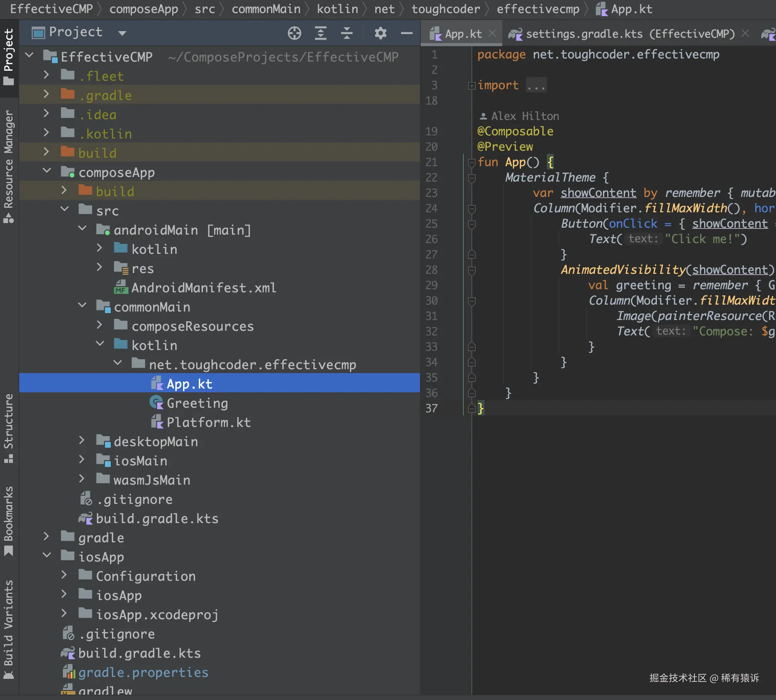
Task: Click commonMain in the breadcrumb path
Action: point(266,9)
